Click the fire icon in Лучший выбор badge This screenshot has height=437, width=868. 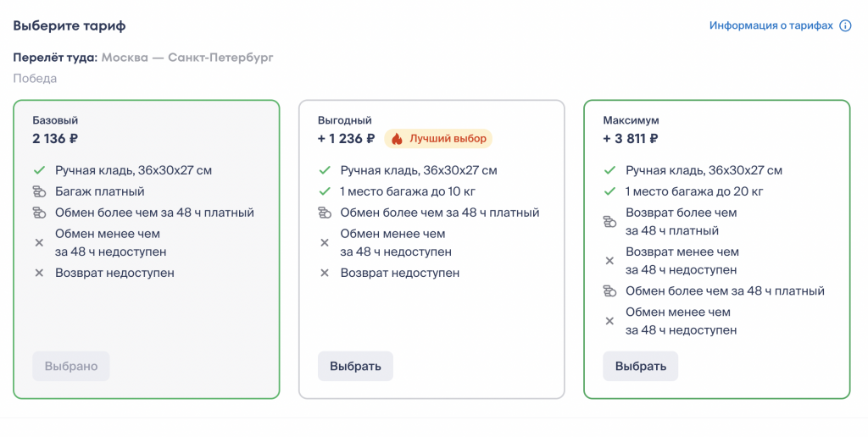tap(397, 139)
